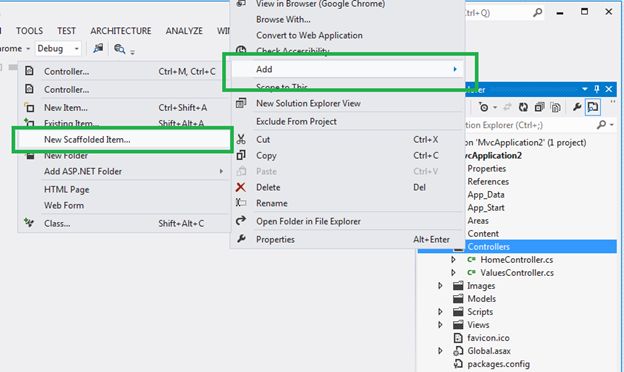
Task: Choose HTML Page from the Add submenu
Action: point(124,189)
